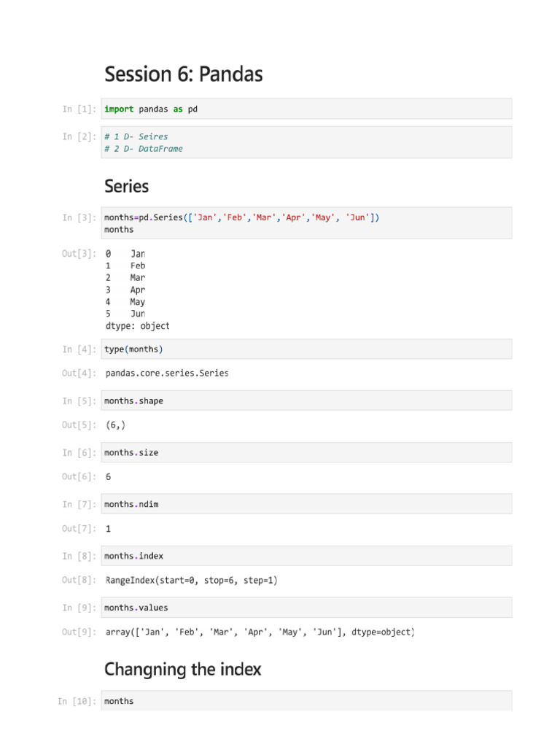This screenshot has width=560, height=747.
Task: Select the months.shape code cell
Action: click(306, 401)
